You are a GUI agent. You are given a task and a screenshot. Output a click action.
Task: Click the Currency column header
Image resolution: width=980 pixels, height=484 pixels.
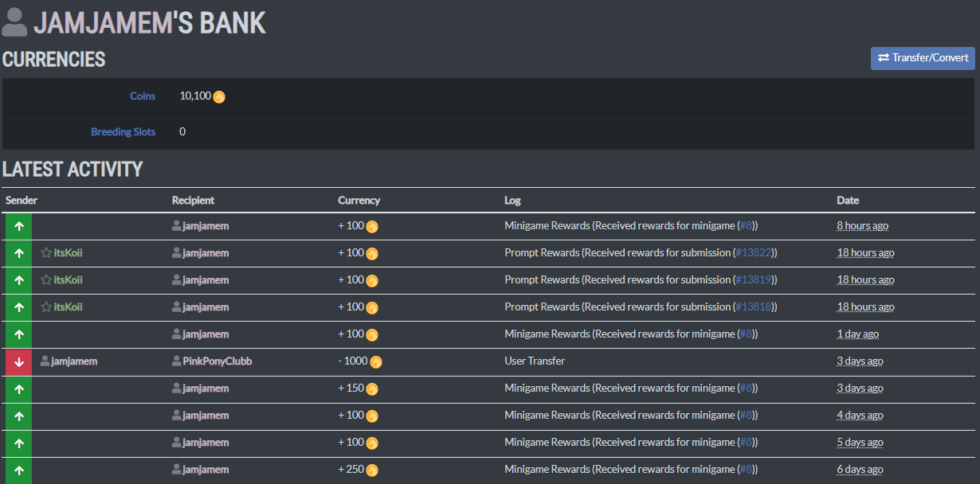[x=359, y=201]
